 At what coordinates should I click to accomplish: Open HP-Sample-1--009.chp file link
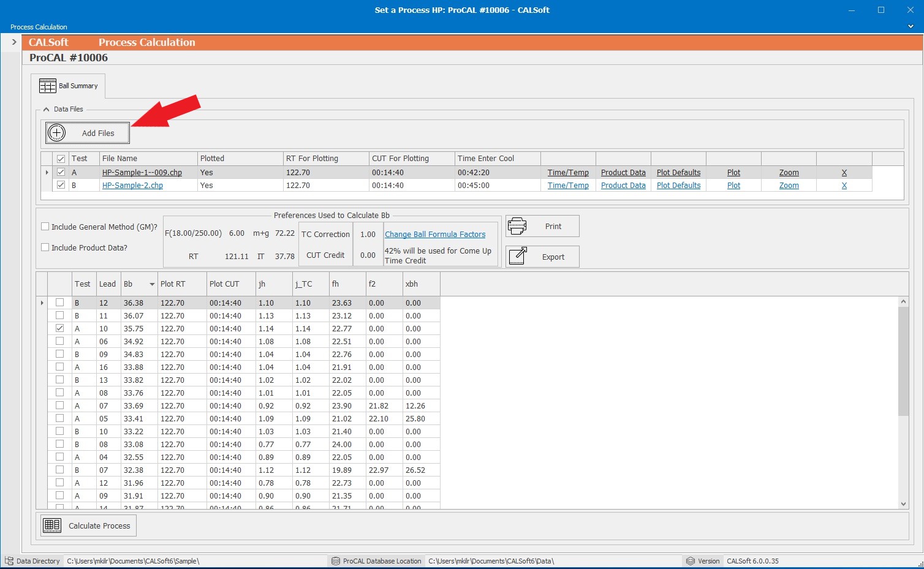[x=142, y=173]
